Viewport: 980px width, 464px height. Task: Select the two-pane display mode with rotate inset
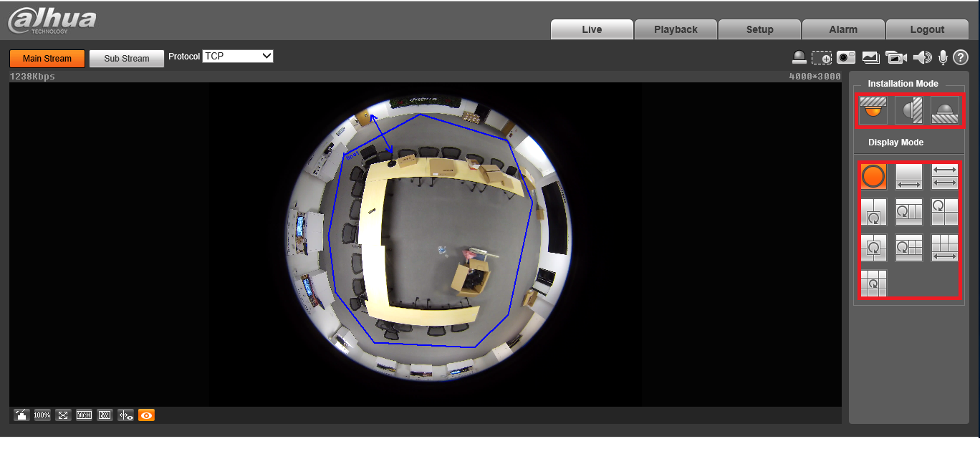pos(873,212)
